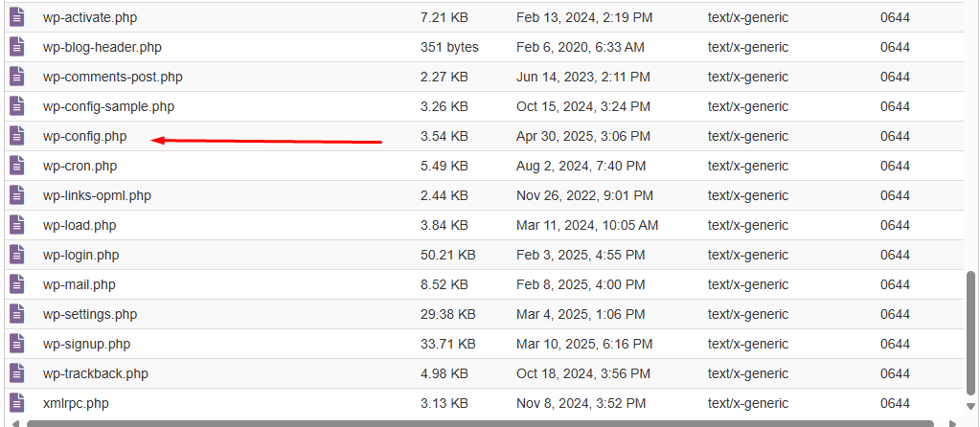This screenshot has width=980, height=427.
Task: Open the wp-config.php file name
Action: (x=84, y=136)
